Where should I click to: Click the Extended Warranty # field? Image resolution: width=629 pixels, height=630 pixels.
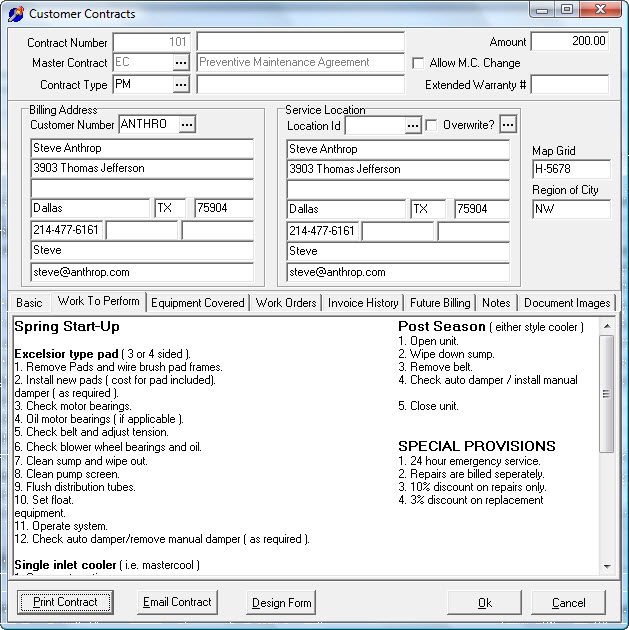coord(570,85)
